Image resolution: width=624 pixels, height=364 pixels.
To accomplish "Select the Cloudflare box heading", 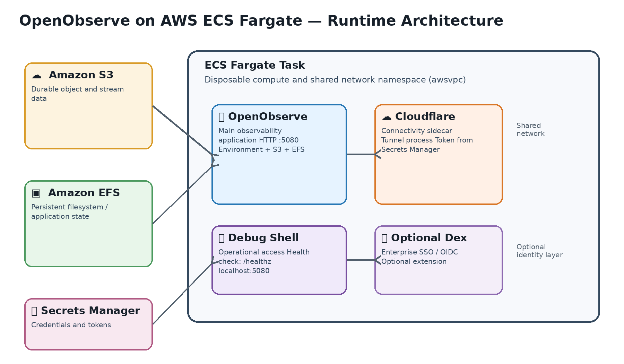I will point(425,116).
